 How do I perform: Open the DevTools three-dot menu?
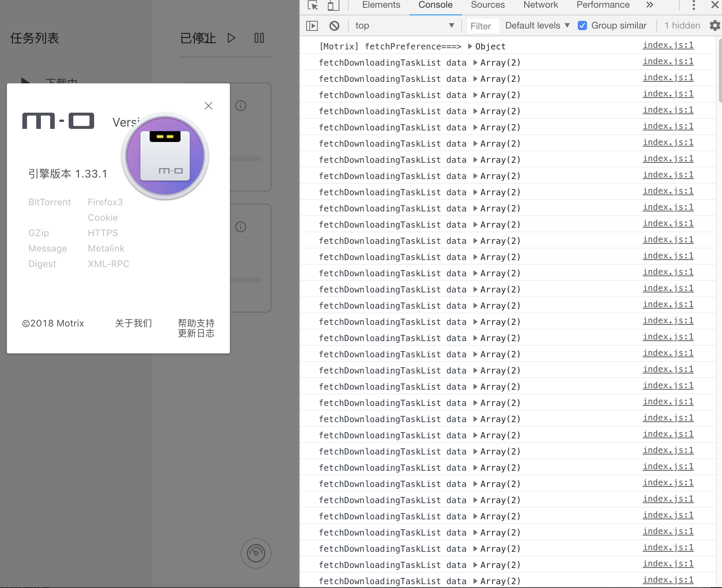[693, 5]
